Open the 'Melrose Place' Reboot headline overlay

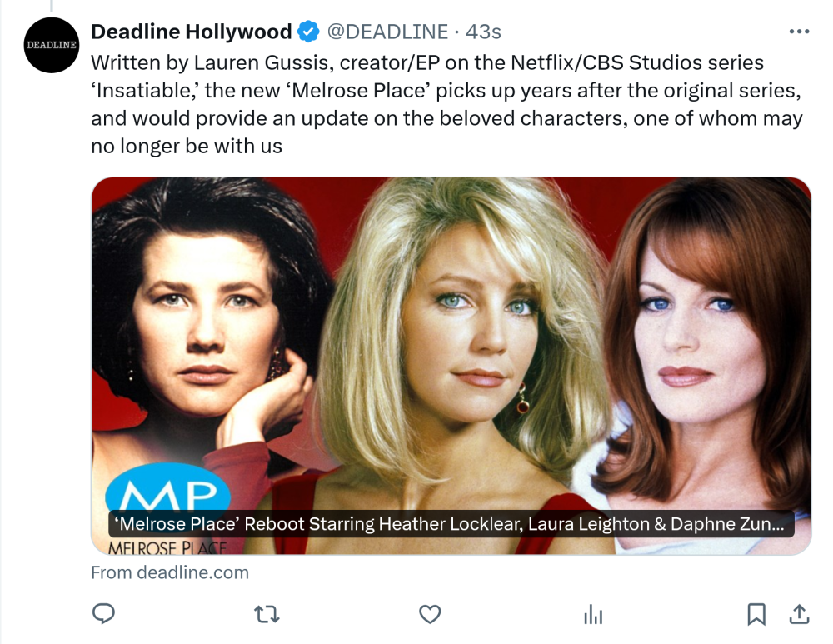click(x=451, y=524)
